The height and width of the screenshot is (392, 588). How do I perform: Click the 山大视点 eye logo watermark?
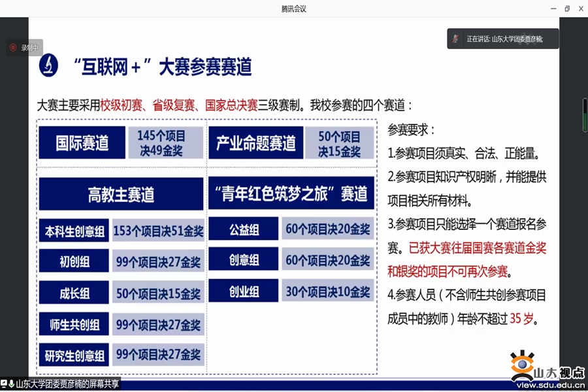coord(522,366)
